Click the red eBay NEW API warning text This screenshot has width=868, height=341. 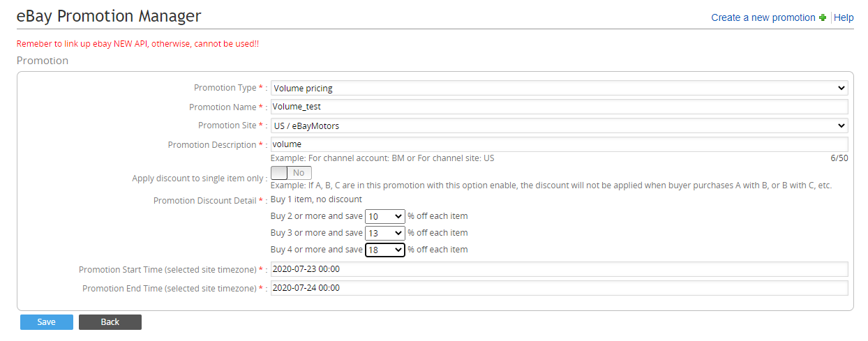tap(137, 43)
